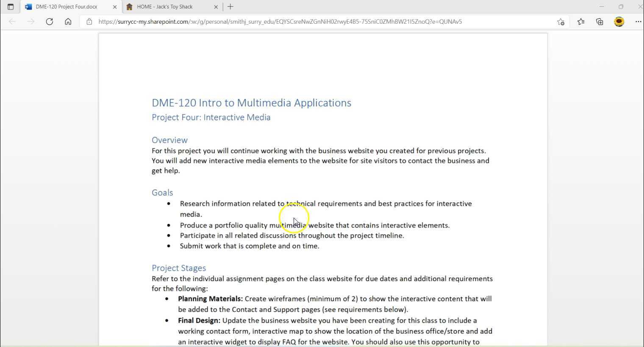Refresh the current page
Viewport: 644px width, 347px height.
pyautogui.click(x=50, y=21)
